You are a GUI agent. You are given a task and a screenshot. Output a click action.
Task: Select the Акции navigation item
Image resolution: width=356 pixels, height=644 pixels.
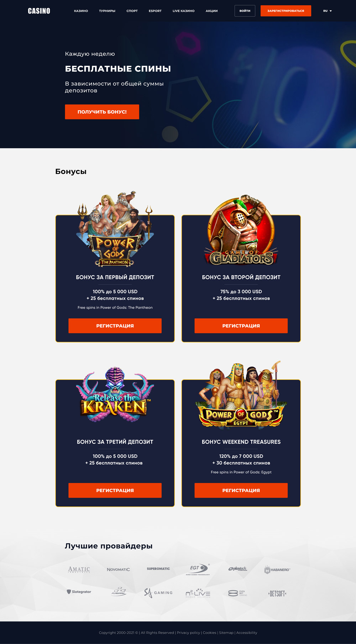211,11
